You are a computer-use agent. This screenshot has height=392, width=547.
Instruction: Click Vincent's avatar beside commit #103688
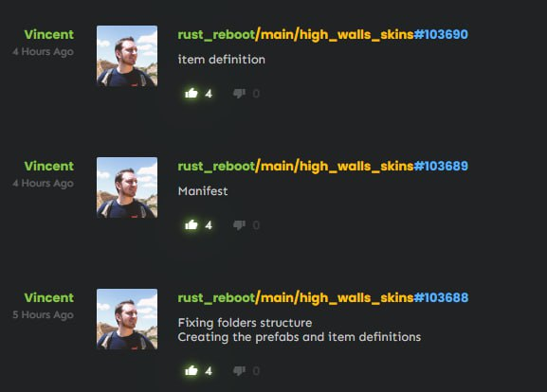pos(127,319)
